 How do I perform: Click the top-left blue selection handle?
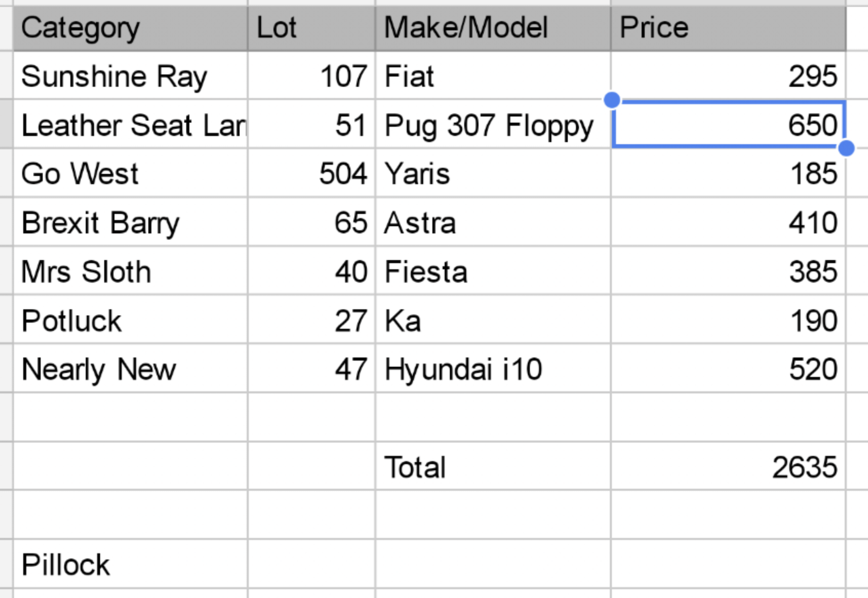click(612, 100)
